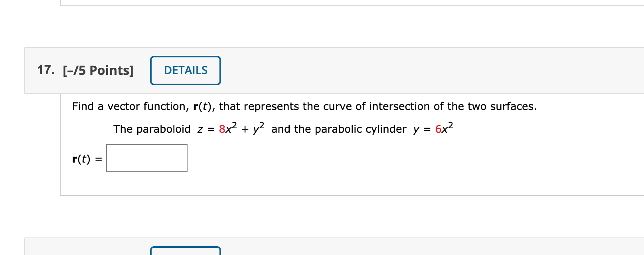Image resolution: width=644 pixels, height=255 pixels.
Task: Click the r(t) = label
Action: coord(85,159)
